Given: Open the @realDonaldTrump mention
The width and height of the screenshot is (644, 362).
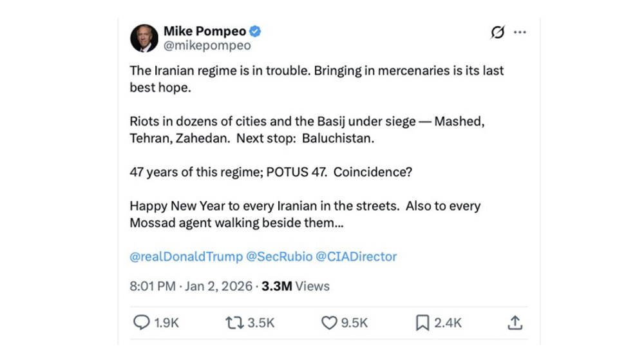Looking at the screenshot, I should 185,256.
